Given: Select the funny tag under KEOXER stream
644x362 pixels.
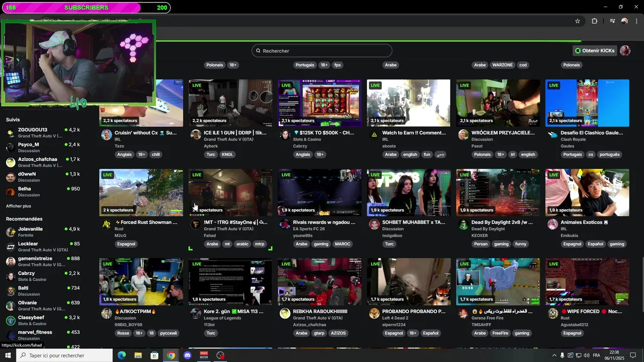Looking at the screenshot, I should pos(521,244).
